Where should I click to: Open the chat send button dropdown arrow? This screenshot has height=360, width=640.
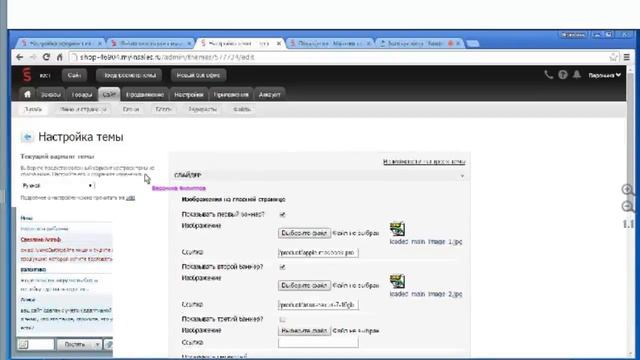[x=97, y=344]
